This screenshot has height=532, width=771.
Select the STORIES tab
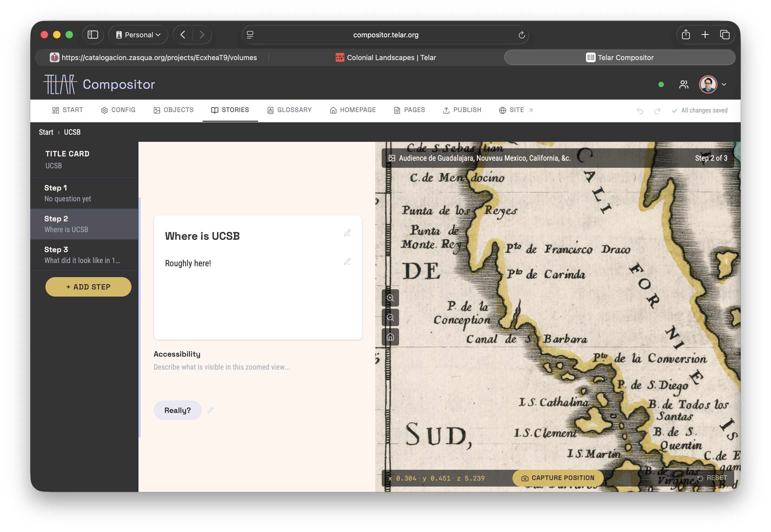pos(230,110)
